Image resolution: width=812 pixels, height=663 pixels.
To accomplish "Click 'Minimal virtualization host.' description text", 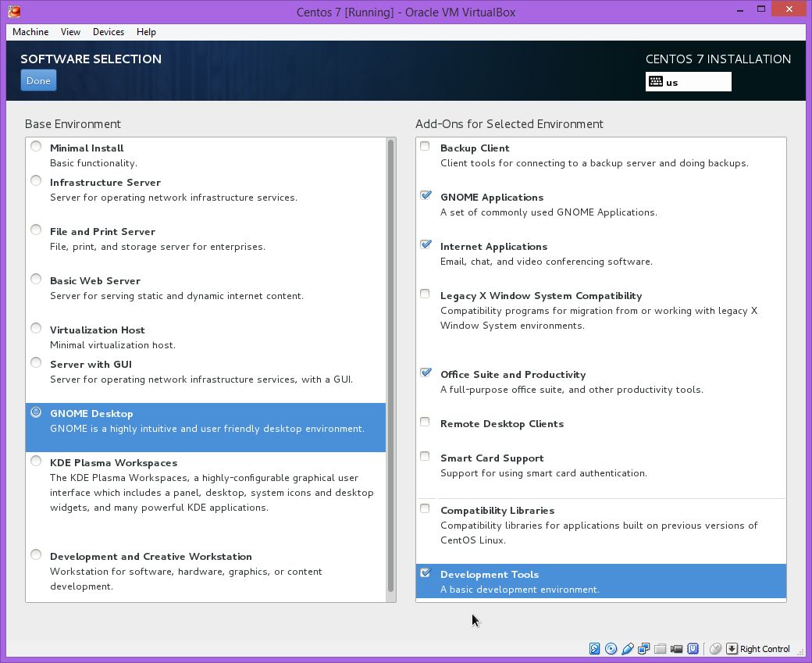I will (x=112, y=345).
